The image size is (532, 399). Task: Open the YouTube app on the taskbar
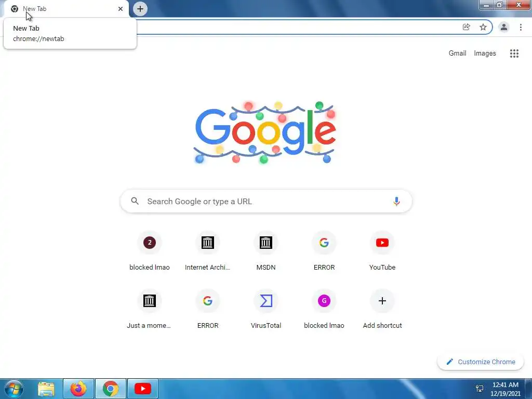[x=143, y=389]
